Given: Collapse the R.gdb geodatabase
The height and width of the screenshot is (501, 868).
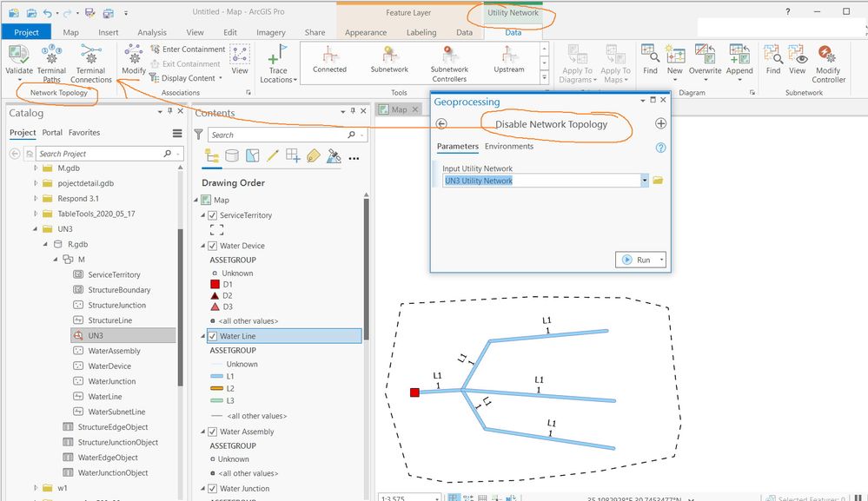Looking at the screenshot, I should (45, 244).
